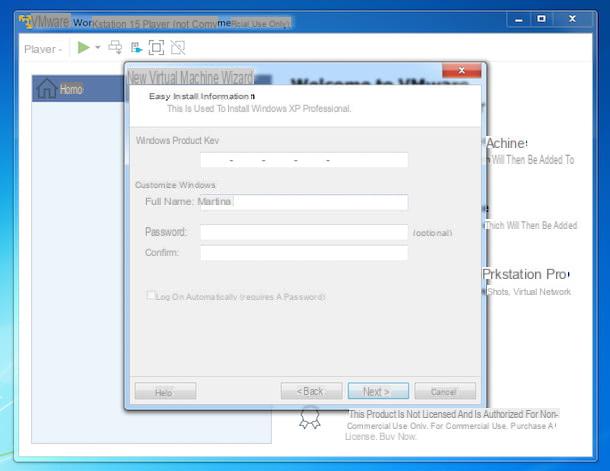Screen dimensions: 610x471
Task: Click the Send Ctrl+Alt+Del toolbar icon
Action: [x=115, y=47]
